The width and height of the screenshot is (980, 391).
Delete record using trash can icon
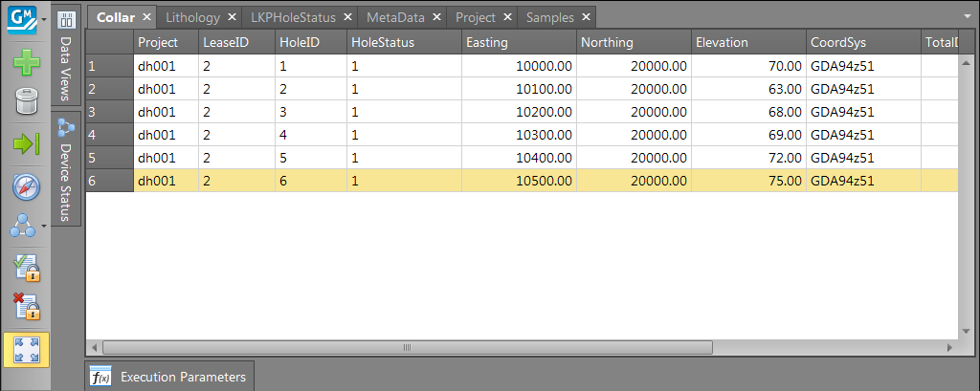[x=26, y=101]
